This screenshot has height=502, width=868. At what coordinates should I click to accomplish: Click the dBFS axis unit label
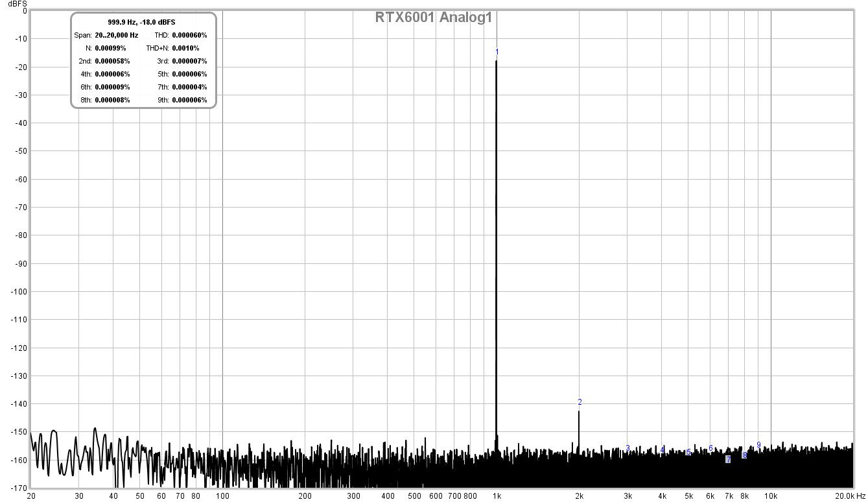(18, 4)
